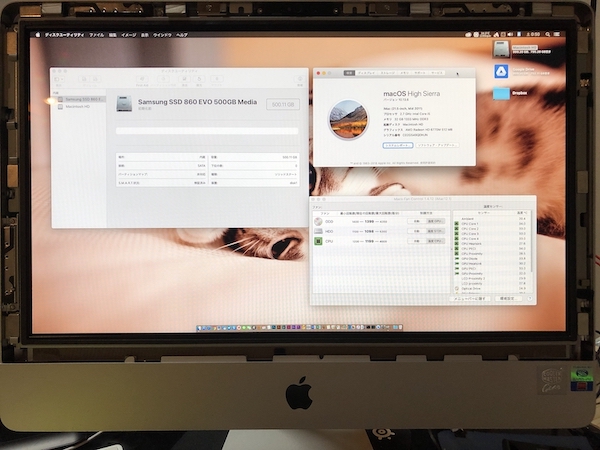The width and height of the screenshot is (600, 450).
Task: Click the macOS High Sierra heading
Action: (411, 94)
